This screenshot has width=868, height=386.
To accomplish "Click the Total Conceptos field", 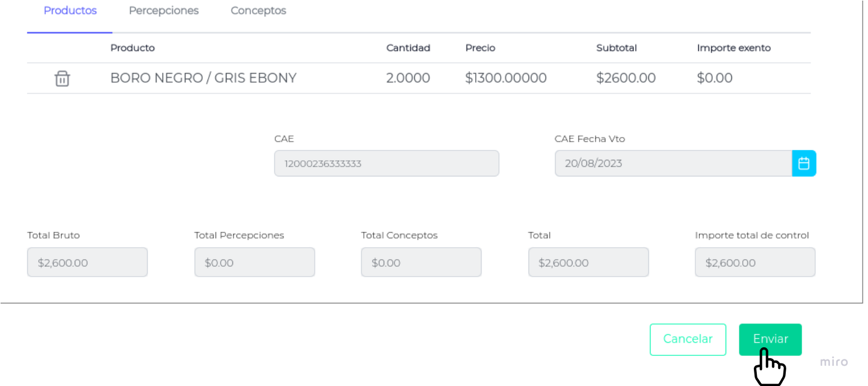I will (x=421, y=263).
